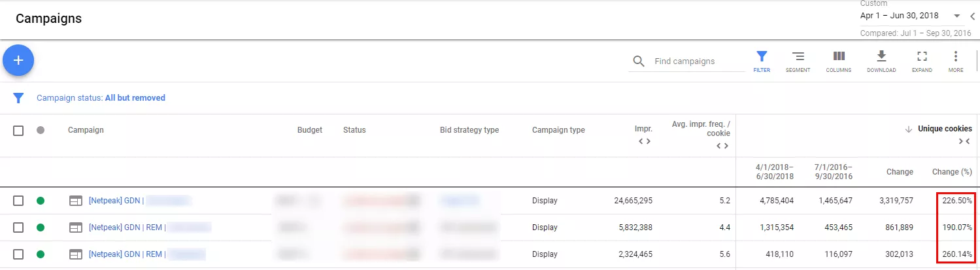
Task: Sort by Budget column header
Action: coord(310,130)
